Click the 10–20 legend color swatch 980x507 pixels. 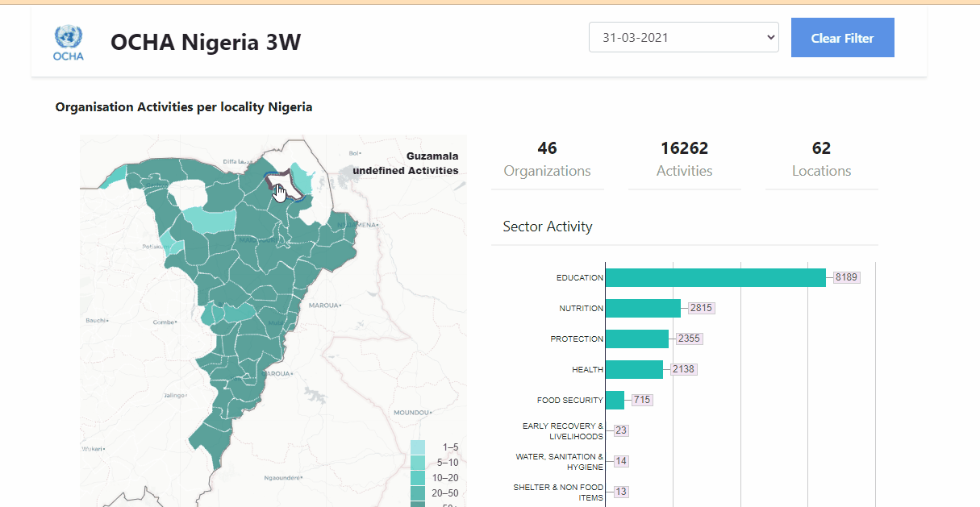pos(418,477)
